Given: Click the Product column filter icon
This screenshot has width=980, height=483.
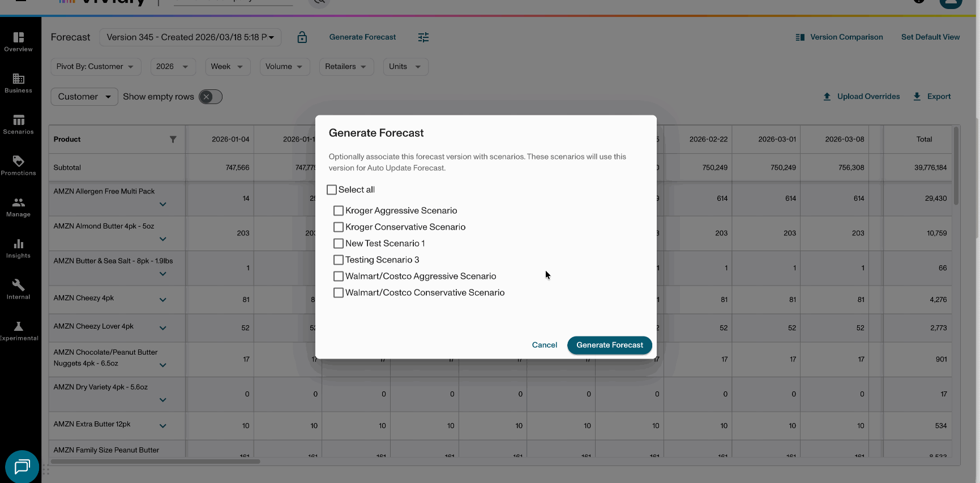Looking at the screenshot, I should 173,140.
